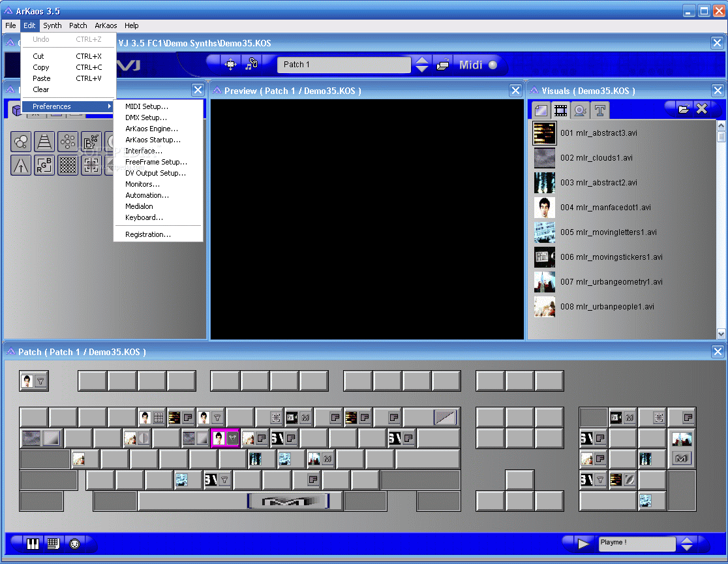Choose Medialon in the Preferences submenu
The height and width of the screenshot is (564, 728).
(159, 207)
